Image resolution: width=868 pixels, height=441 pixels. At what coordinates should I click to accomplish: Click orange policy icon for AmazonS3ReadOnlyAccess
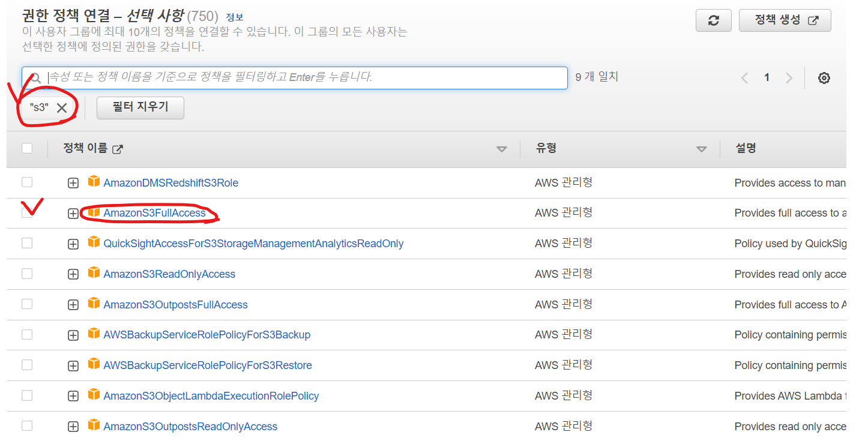(x=94, y=272)
